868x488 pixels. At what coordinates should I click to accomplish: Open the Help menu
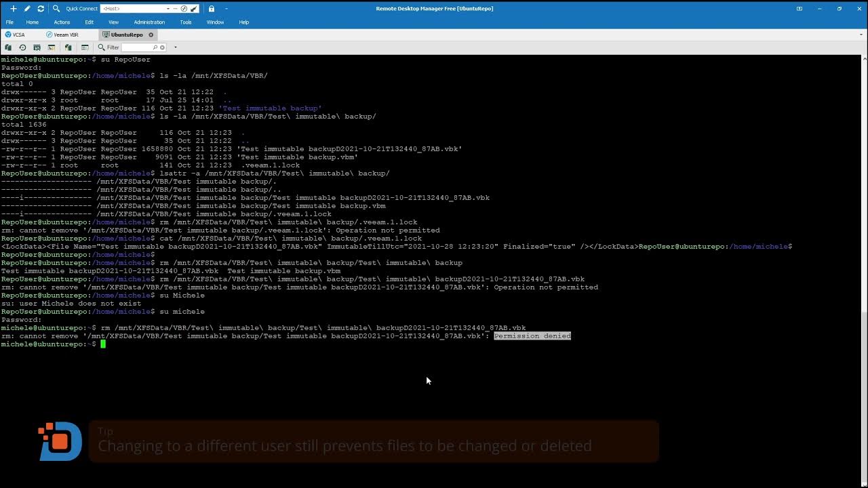244,22
